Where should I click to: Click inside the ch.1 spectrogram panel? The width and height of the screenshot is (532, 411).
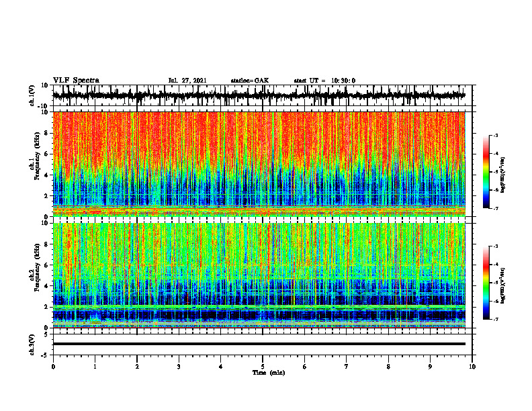(259, 164)
